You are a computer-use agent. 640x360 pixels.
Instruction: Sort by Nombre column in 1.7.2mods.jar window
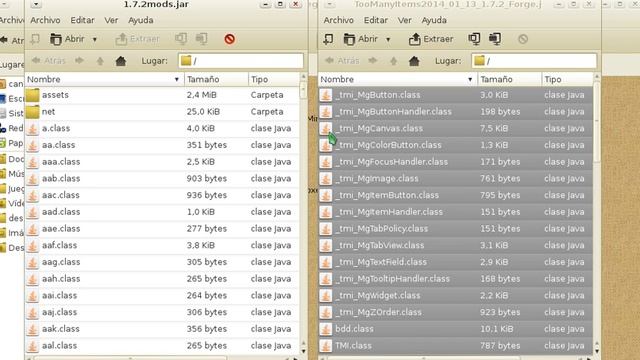[104, 79]
